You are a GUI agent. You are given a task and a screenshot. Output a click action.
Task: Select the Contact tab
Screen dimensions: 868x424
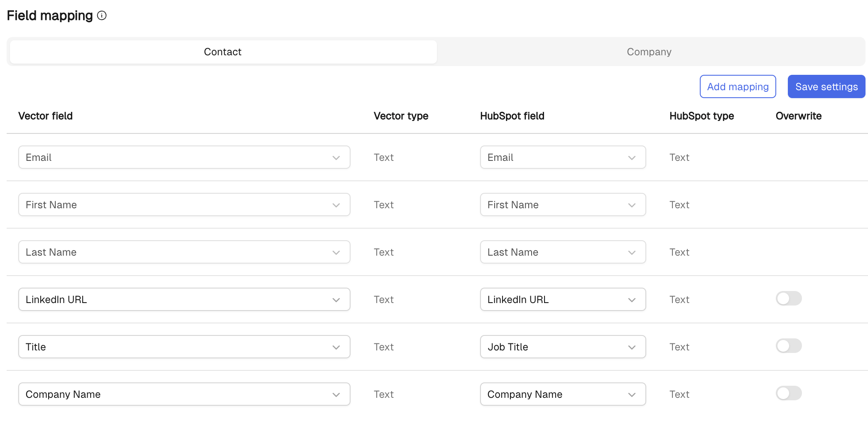(x=223, y=52)
